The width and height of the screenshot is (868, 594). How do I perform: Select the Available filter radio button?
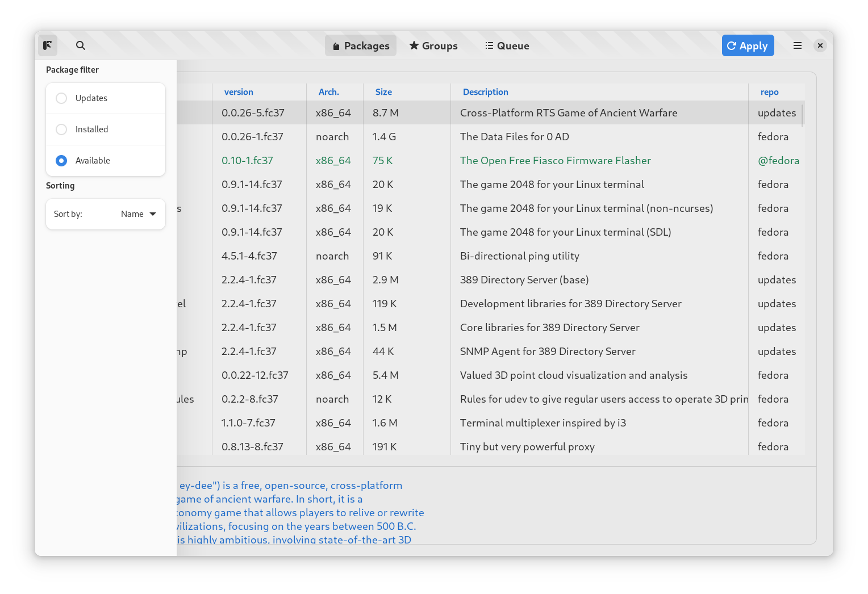pyautogui.click(x=61, y=161)
